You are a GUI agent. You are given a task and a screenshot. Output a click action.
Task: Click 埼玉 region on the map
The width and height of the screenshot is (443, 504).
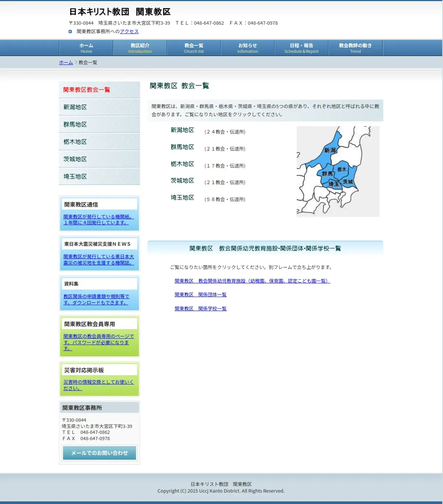tap(334, 184)
